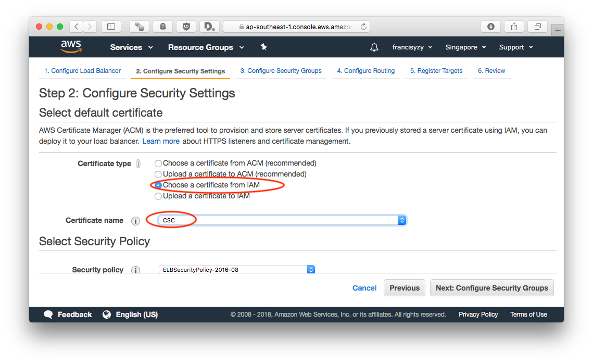Viewport: 593px width, 364px height.
Task: Click Safari forward navigation arrow
Action: click(x=90, y=27)
